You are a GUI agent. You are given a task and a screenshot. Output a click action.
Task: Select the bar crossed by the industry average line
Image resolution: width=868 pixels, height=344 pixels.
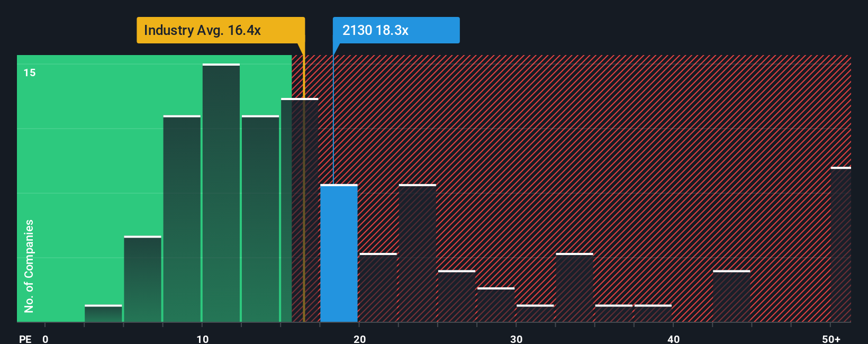pos(300,210)
